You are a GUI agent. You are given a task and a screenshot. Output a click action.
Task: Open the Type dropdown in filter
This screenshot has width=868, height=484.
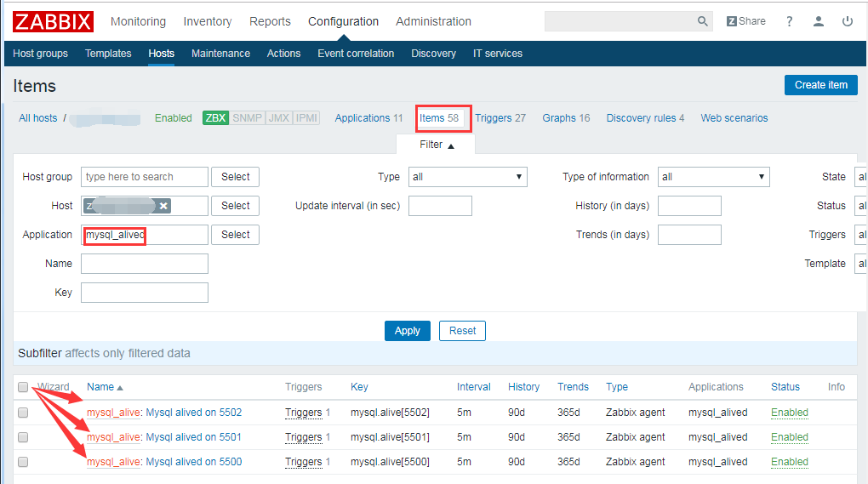[x=467, y=177]
